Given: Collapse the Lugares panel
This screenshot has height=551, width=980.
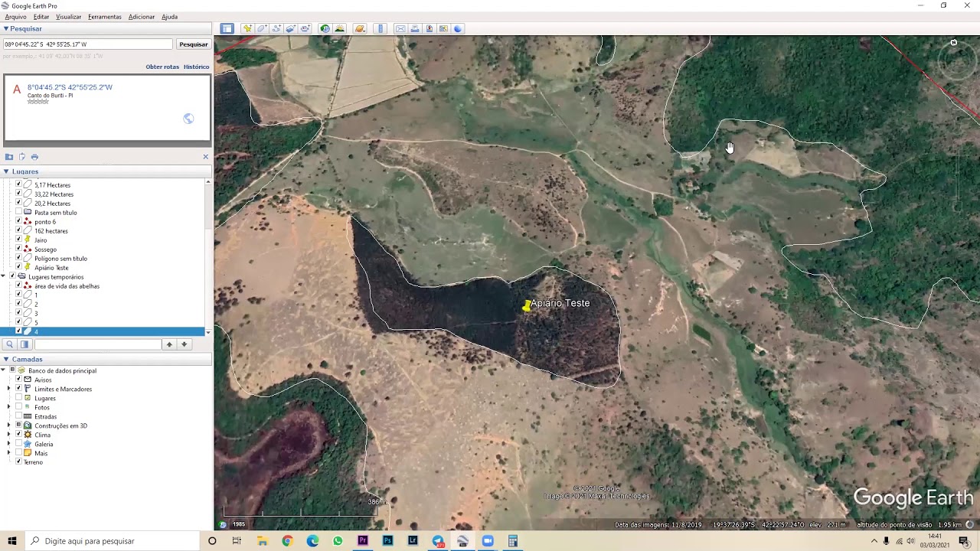Looking at the screenshot, I should (x=5, y=171).
